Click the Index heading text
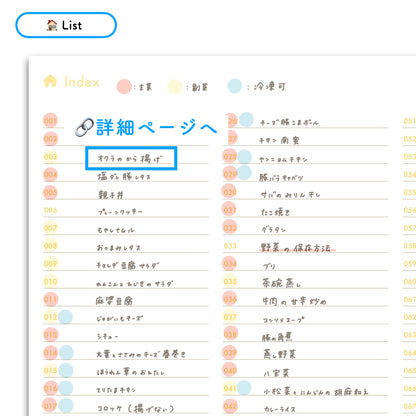The height and width of the screenshot is (416, 416). click(82, 82)
